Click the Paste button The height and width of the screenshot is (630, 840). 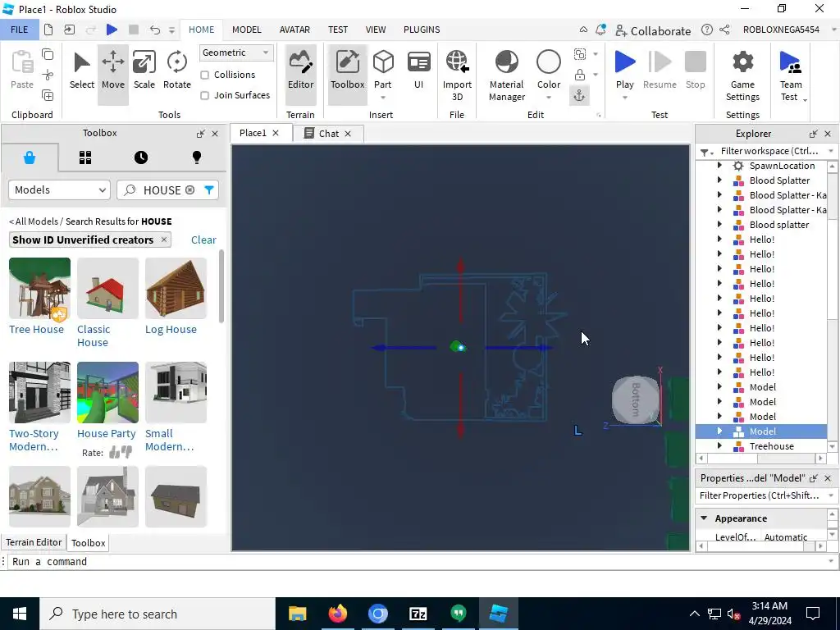pos(22,71)
